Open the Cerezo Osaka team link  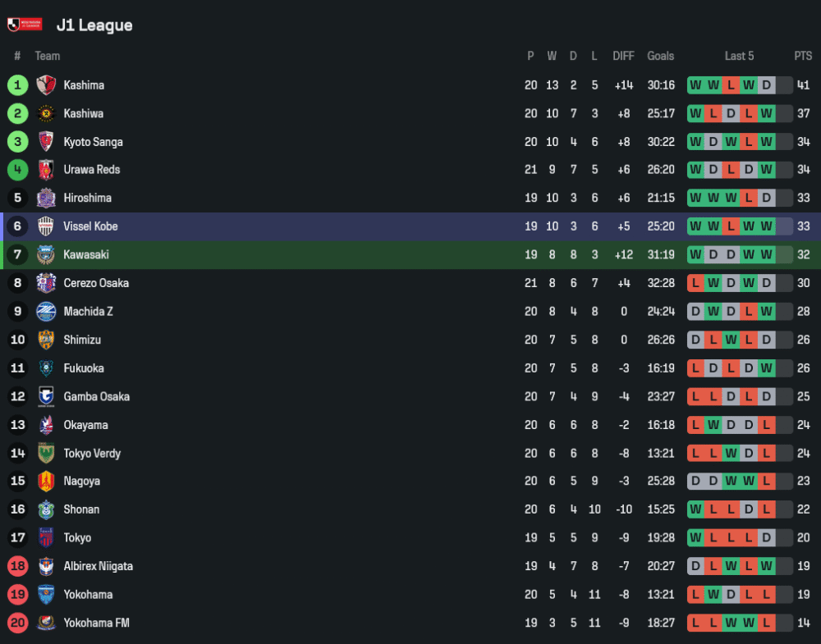point(96,283)
